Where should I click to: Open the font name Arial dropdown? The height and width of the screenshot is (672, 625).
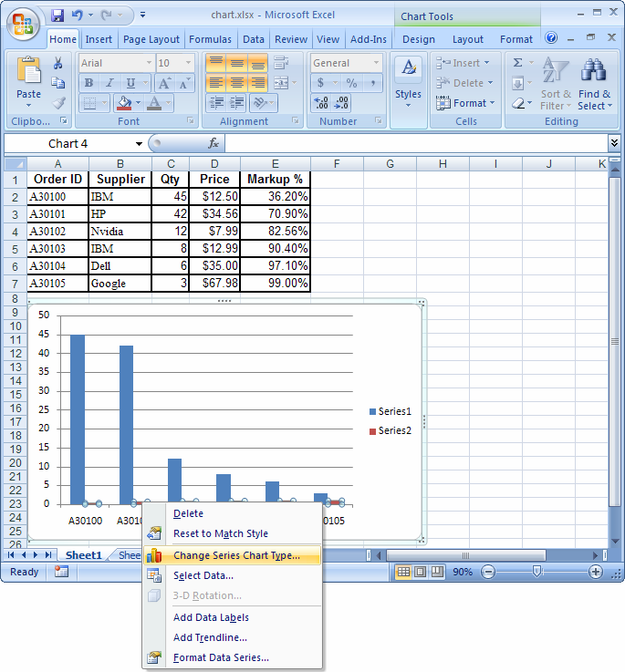[x=149, y=63]
